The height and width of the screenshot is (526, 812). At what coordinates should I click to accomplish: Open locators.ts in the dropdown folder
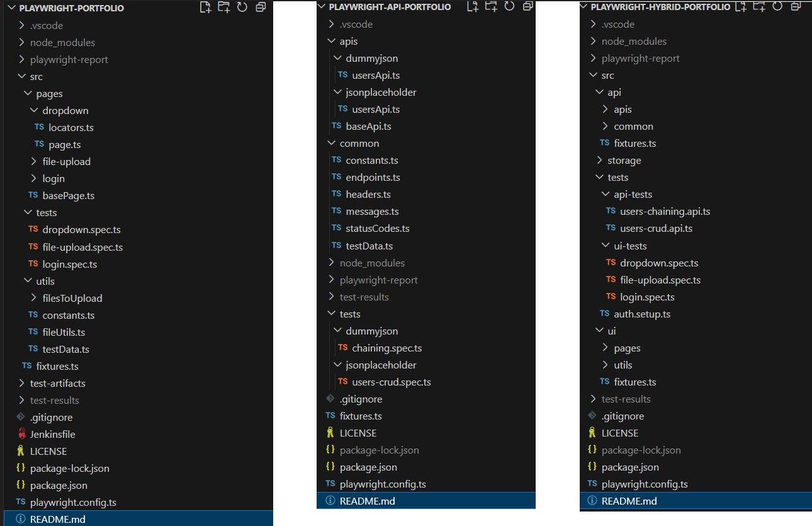(70, 127)
